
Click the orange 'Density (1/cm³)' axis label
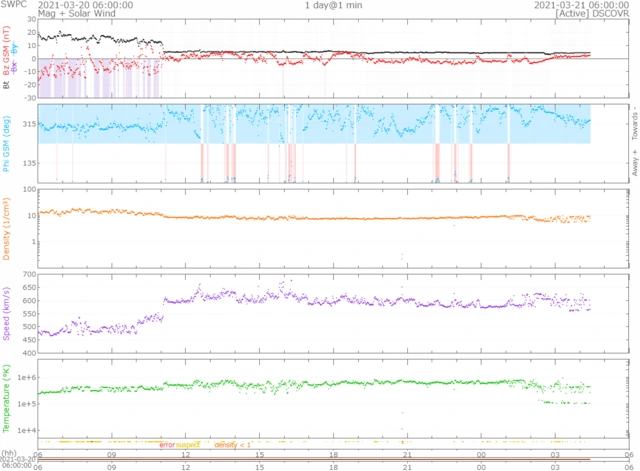pos(6,227)
